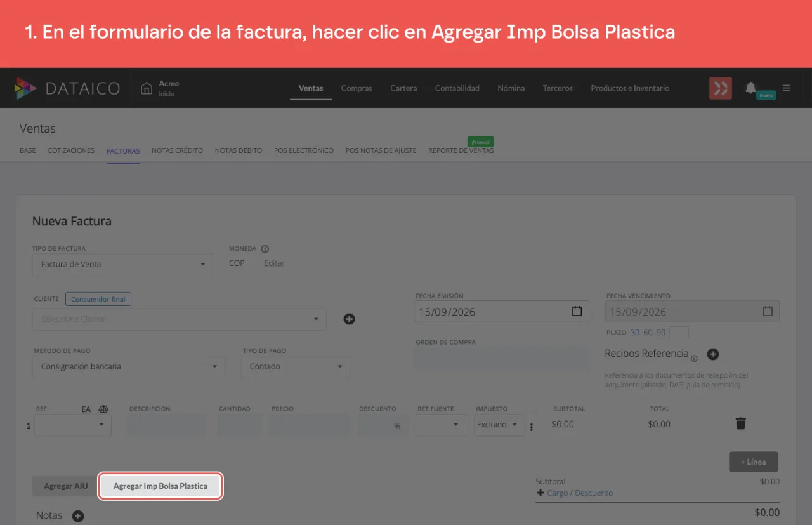
Task: Open the three-dot menu beside Impuesto
Action: tap(532, 427)
